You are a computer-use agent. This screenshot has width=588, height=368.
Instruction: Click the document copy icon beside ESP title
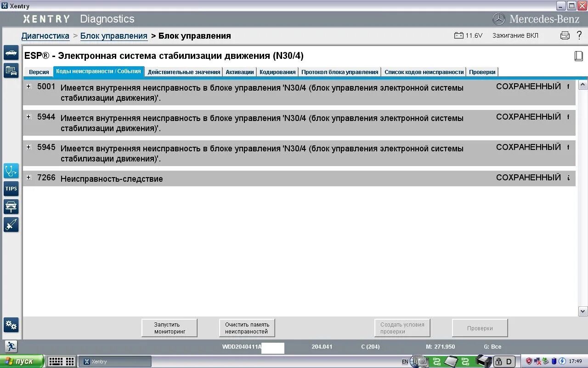click(x=578, y=56)
